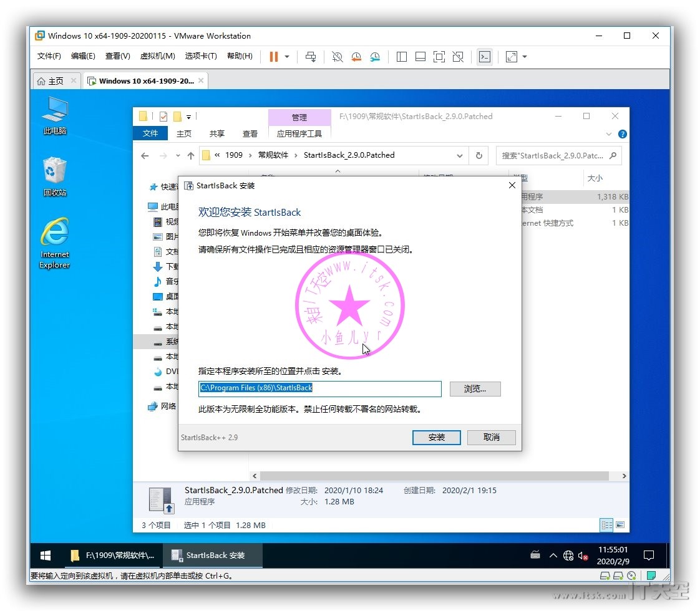Click the stretch guest display icon
The image size is (700, 611).
(x=511, y=57)
